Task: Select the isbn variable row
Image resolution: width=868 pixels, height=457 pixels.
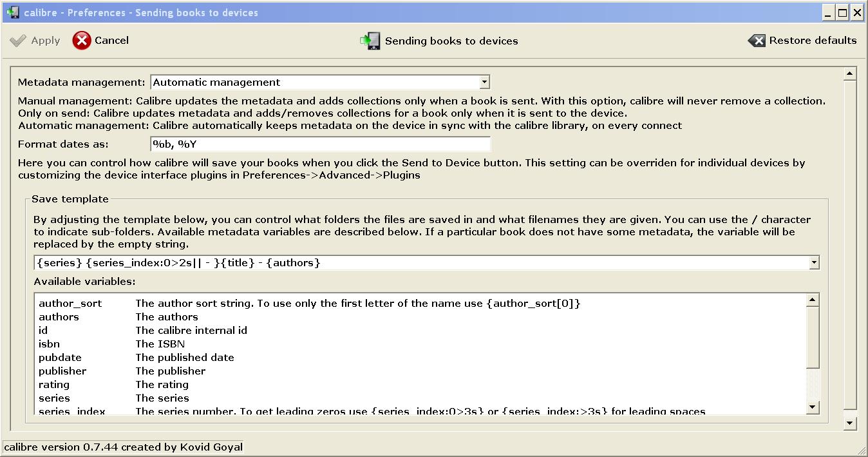Action: click(420, 344)
